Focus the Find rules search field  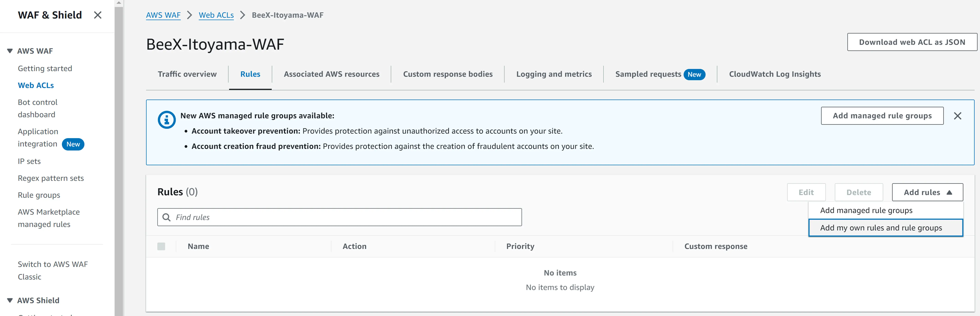339,217
